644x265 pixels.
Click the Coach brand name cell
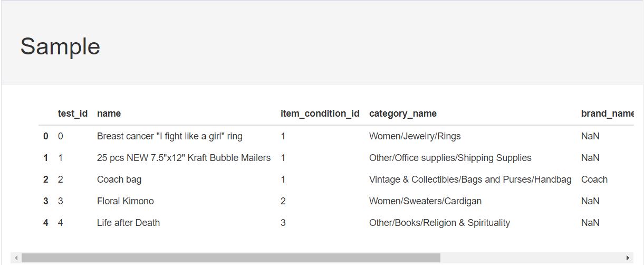(x=594, y=179)
